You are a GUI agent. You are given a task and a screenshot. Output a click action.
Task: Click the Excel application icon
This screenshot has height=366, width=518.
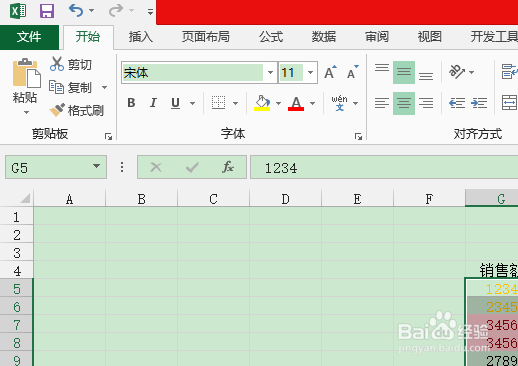tap(18, 11)
